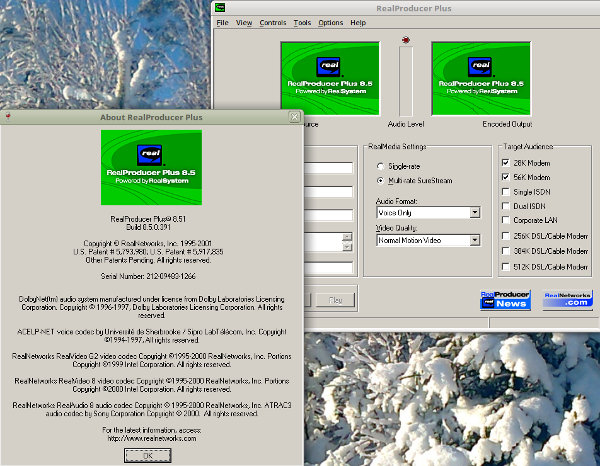Screen dimensions: 600x466
Task: Enable 384K DSL/Cable Modem audience
Action: coord(505,251)
